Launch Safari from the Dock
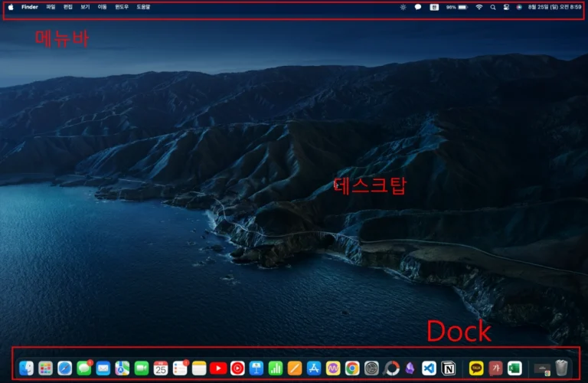588x383 pixels. point(65,368)
